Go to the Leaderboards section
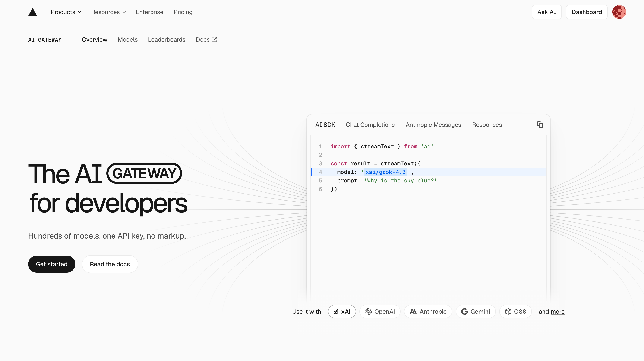Image resolution: width=644 pixels, height=361 pixels. (x=167, y=39)
